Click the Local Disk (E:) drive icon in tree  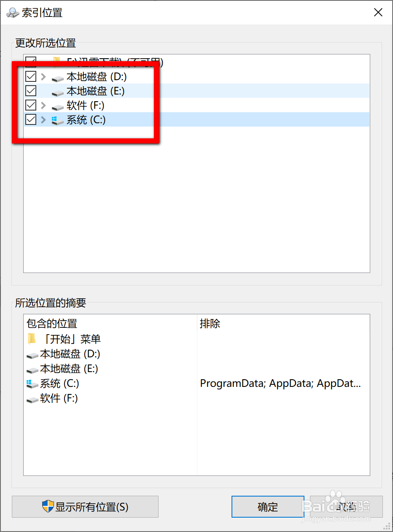tap(57, 92)
